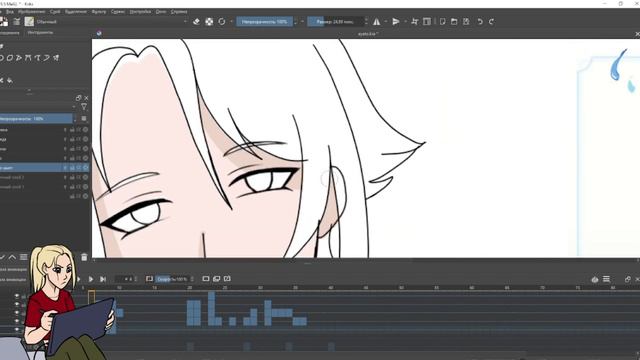This screenshot has height=360, width=640.
Task: Open the Окно menu
Action: pos(161,12)
